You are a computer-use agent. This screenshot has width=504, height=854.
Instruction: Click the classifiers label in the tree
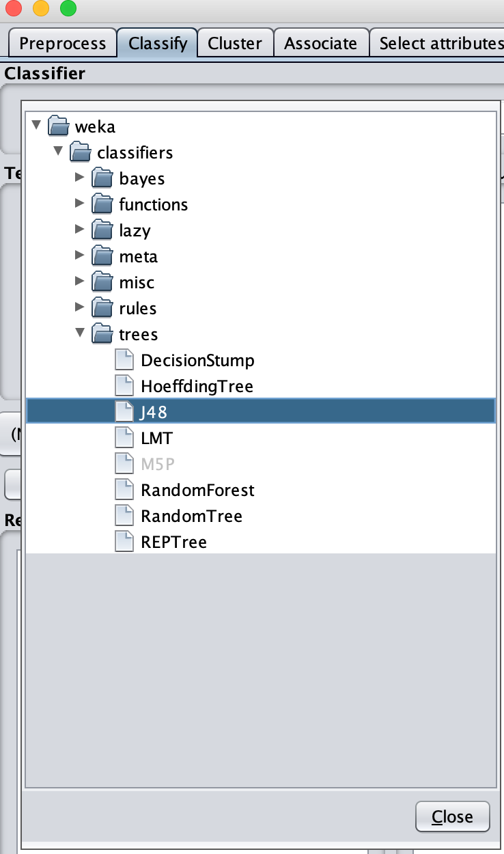(x=135, y=153)
